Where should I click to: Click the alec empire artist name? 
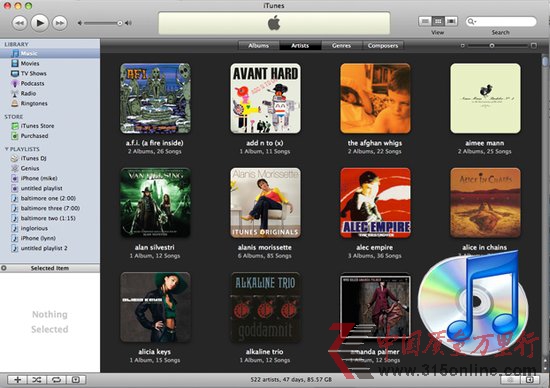[375, 247]
